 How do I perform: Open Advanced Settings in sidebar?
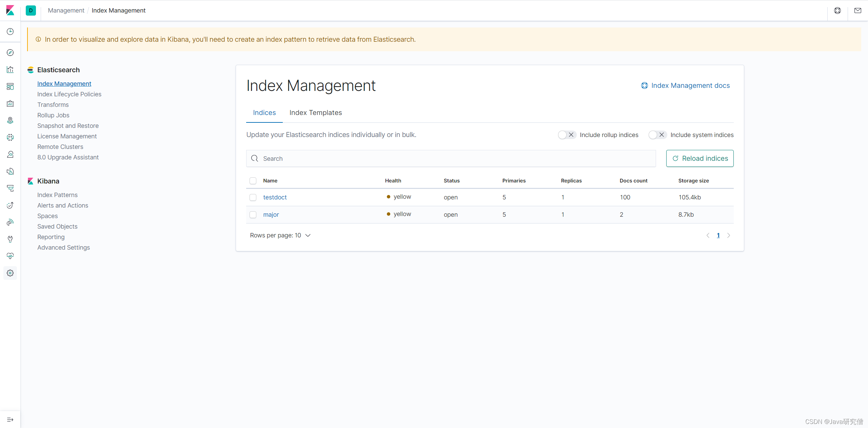tap(63, 248)
